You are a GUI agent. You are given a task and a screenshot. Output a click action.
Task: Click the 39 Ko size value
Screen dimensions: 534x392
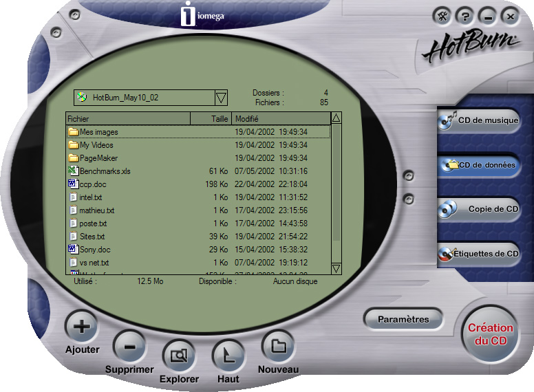point(218,237)
